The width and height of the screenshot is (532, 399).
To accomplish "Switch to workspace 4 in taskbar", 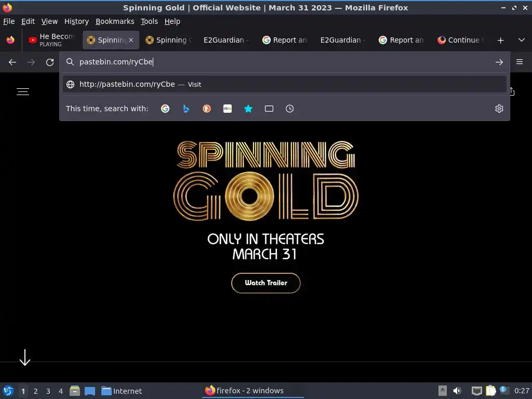I will (61, 391).
